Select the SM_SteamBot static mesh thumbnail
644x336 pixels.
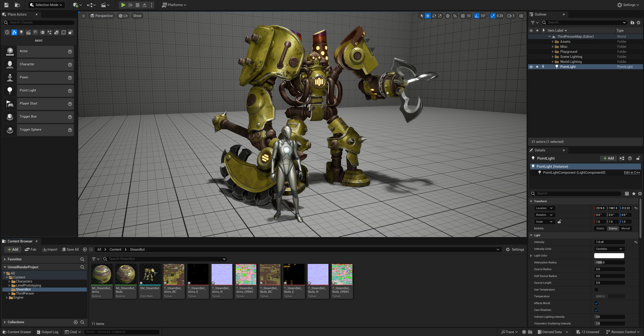[x=150, y=274]
